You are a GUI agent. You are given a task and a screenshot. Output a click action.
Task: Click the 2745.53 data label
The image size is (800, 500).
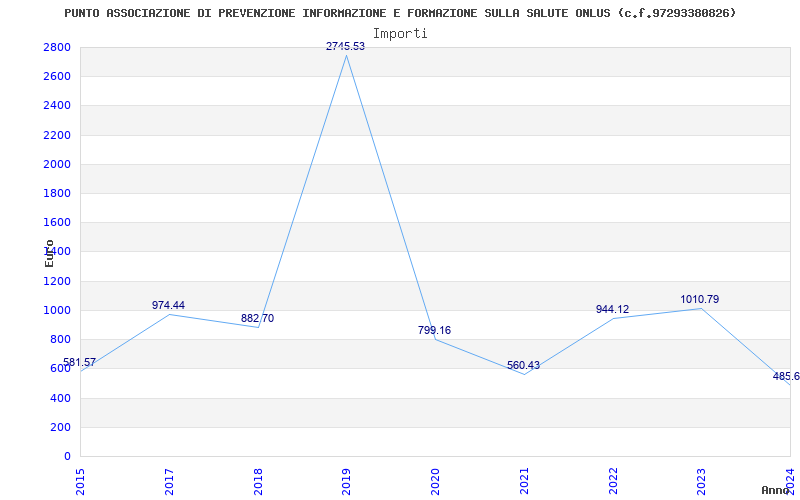tap(345, 46)
